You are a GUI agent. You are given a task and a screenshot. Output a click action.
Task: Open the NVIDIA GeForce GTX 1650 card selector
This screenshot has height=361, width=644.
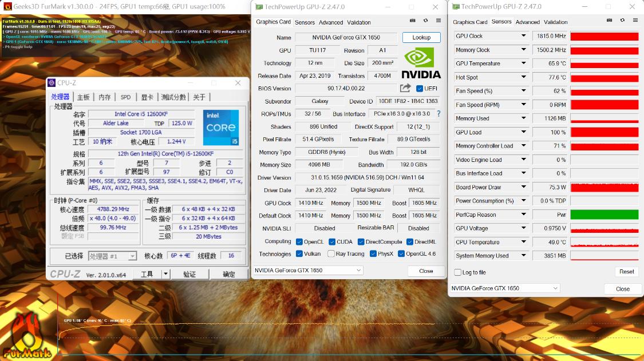click(x=311, y=271)
